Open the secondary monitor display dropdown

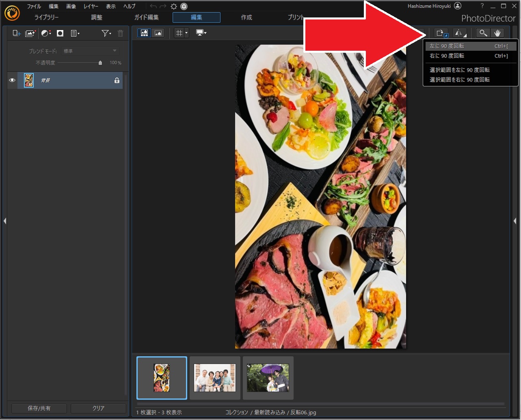pos(201,33)
